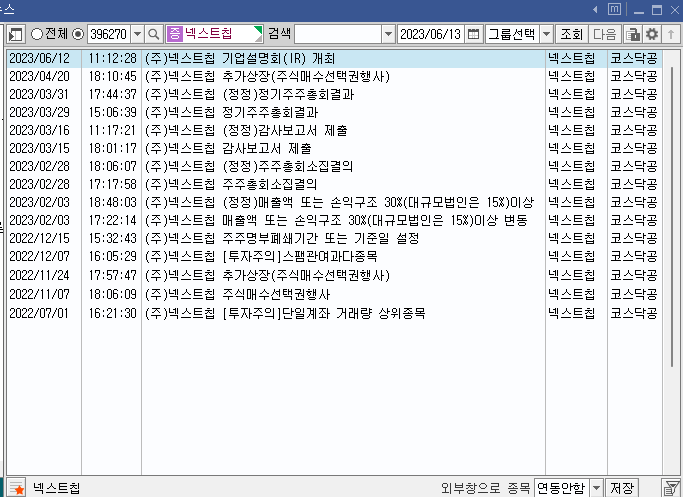The height and width of the screenshot is (497, 683).
Task: Click the title bar left triangle icon
Action: (x=595, y=9)
